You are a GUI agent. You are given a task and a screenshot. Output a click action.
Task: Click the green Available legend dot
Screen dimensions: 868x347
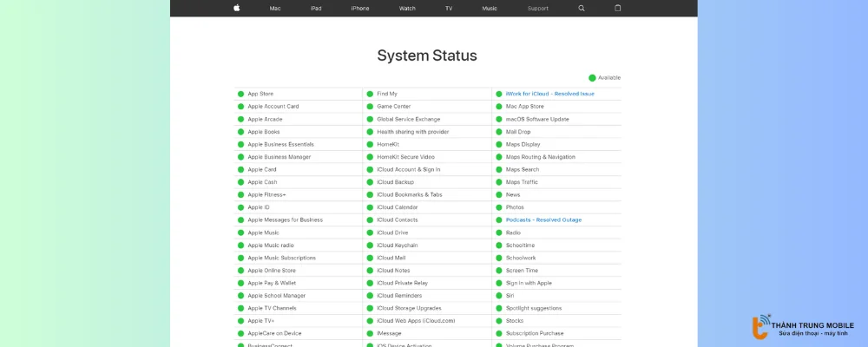(592, 77)
